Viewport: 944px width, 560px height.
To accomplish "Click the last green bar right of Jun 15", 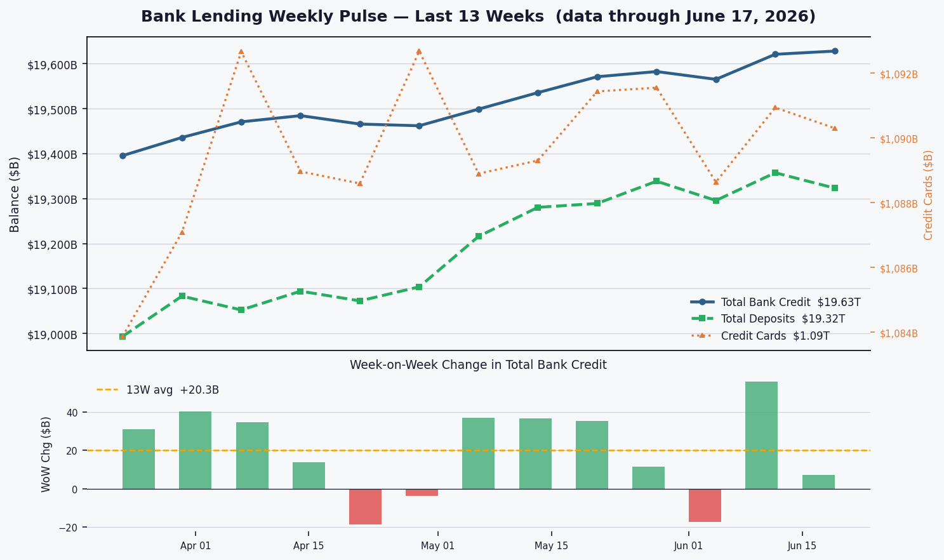I will (818, 482).
